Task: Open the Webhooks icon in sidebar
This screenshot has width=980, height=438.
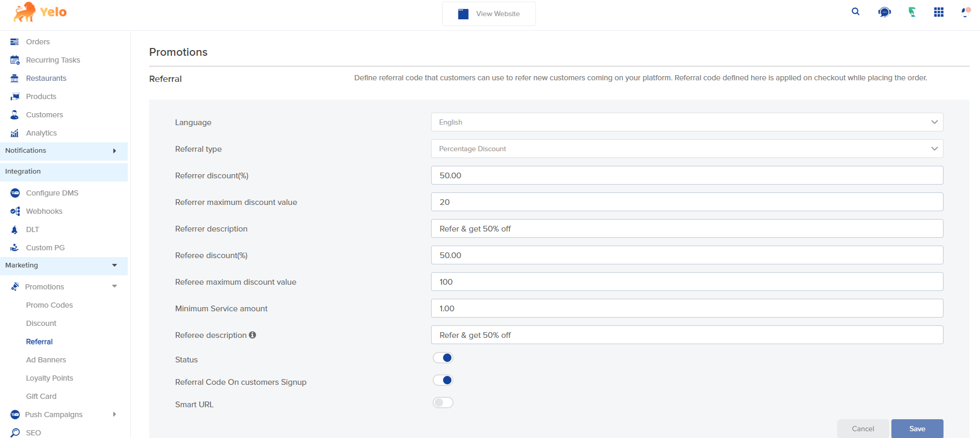Action: (15, 211)
